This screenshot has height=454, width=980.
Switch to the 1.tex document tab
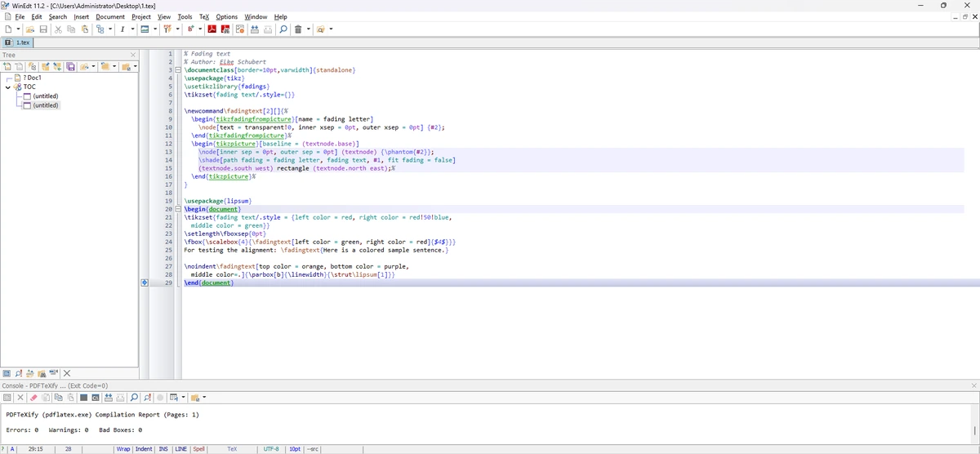pos(17,42)
